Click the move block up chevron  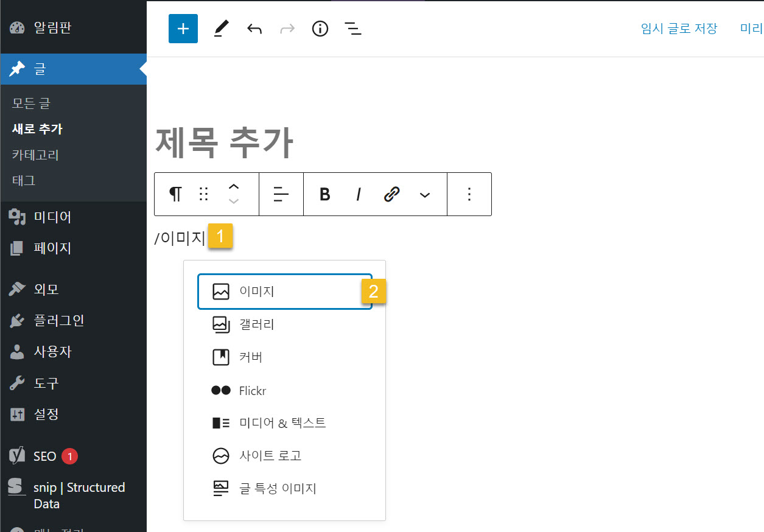(233, 186)
